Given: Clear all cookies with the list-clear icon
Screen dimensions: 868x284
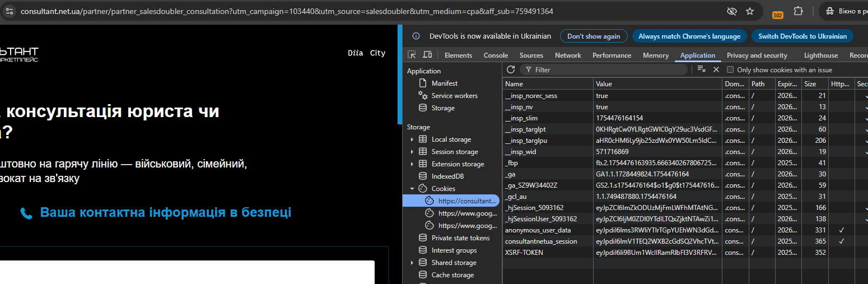Looking at the screenshot, I should 701,69.
